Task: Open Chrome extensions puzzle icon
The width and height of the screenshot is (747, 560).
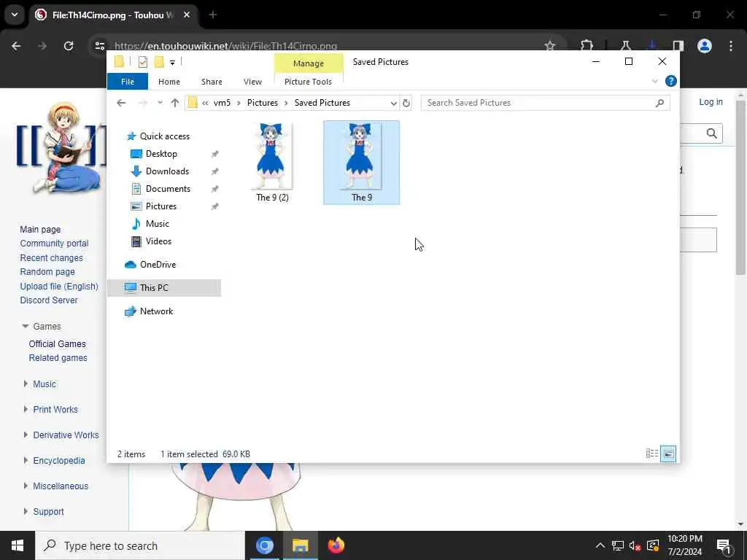Action: point(587,46)
